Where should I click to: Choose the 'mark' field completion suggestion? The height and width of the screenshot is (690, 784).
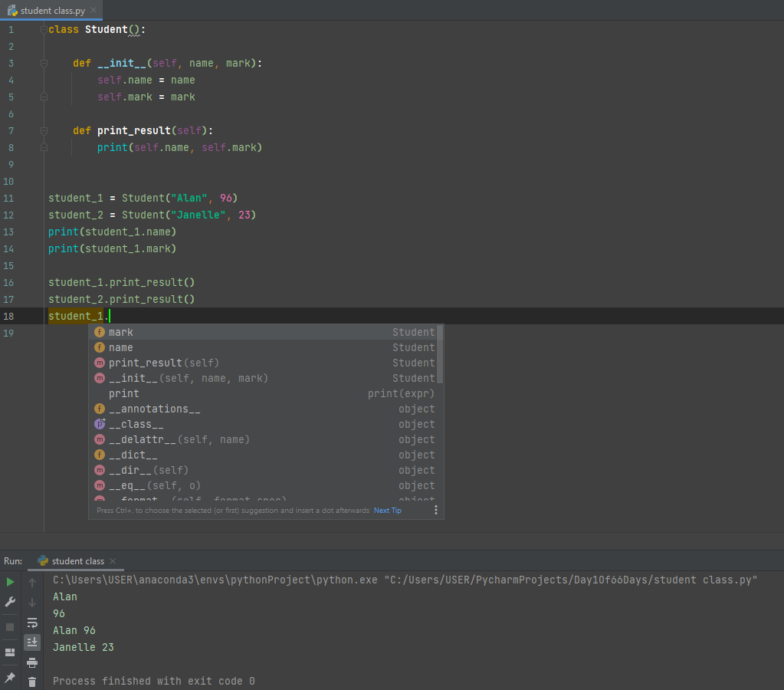(x=263, y=332)
